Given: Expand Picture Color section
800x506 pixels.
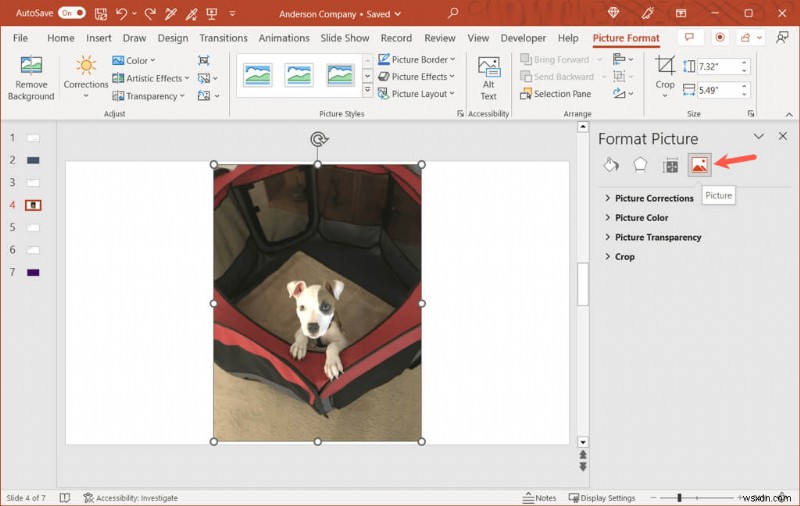Looking at the screenshot, I should coord(636,218).
